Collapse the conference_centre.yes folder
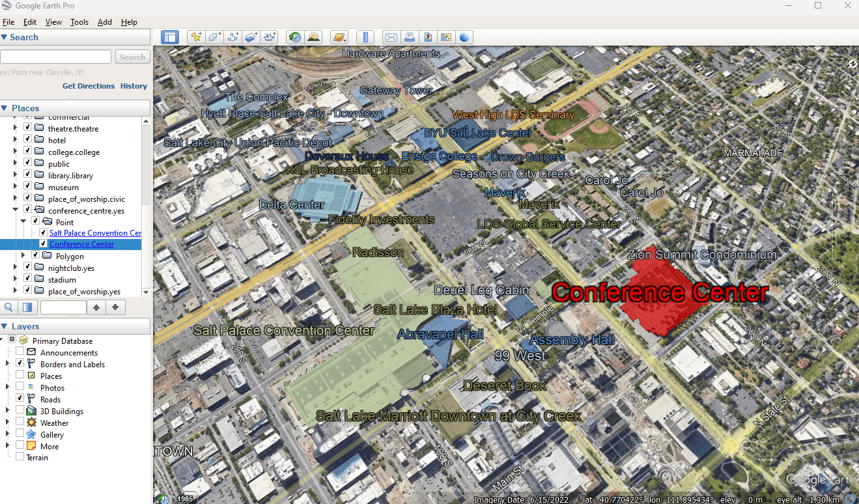This screenshot has width=859, height=504. point(16,210)
